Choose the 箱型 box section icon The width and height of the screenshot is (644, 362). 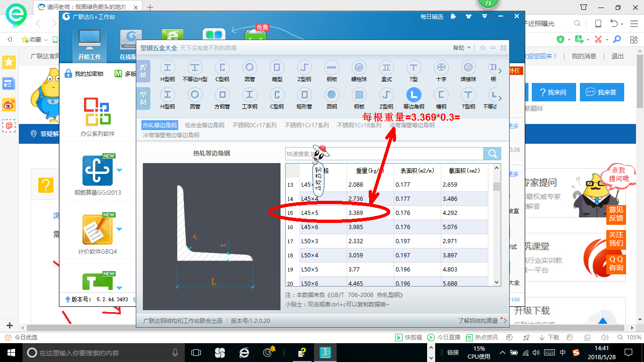point(277,67)
